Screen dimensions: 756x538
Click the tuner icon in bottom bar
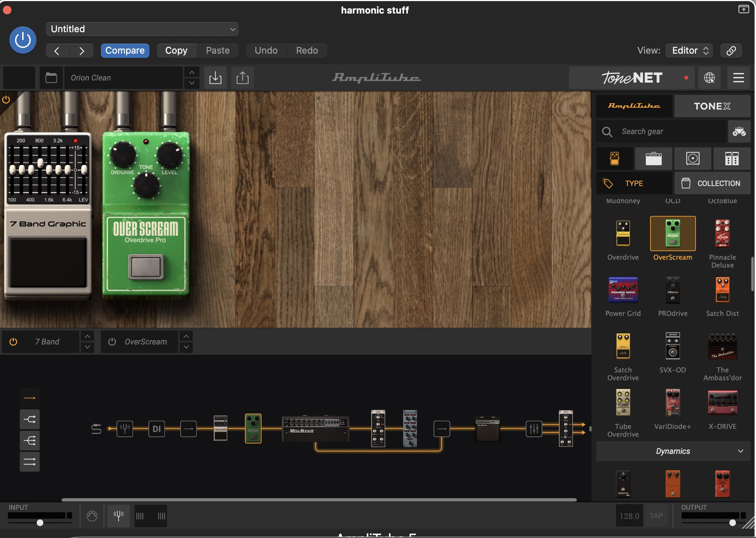(118, 515)
